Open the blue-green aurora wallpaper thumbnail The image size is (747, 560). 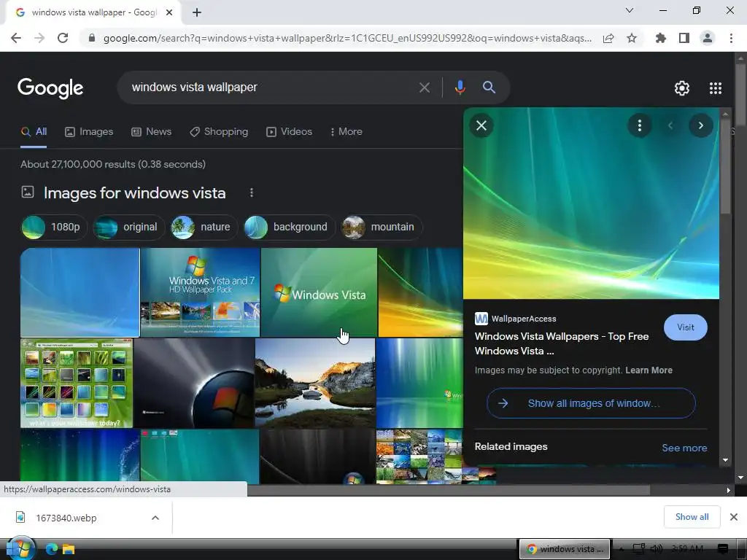(419, 384)
